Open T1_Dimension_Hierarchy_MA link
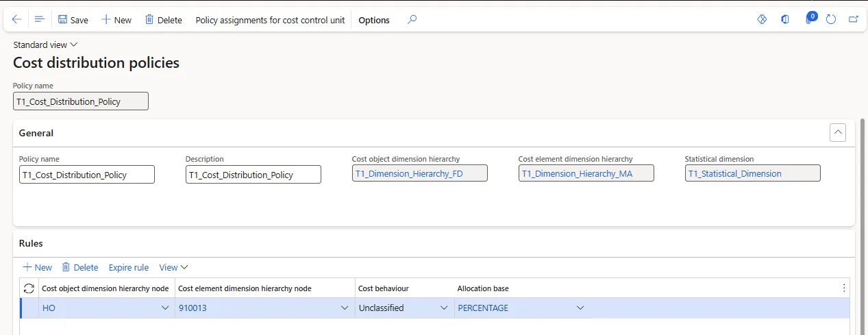The image size is (868, 335). [x=577, y=173]
